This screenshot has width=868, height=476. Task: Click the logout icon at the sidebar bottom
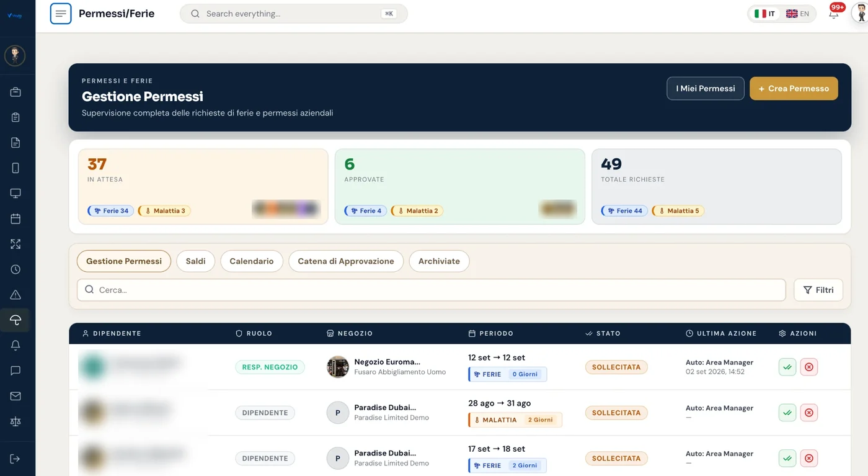pyautogui.click(x=15, y=459)
